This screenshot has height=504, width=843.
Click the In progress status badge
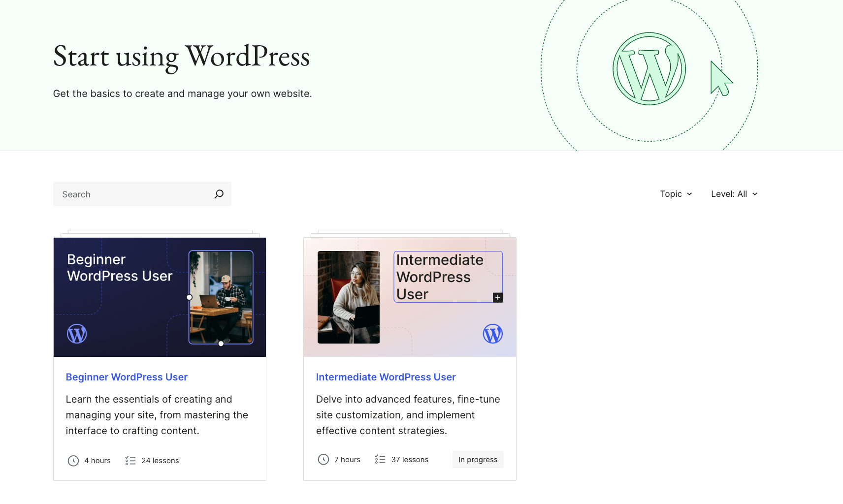(478, 460)
